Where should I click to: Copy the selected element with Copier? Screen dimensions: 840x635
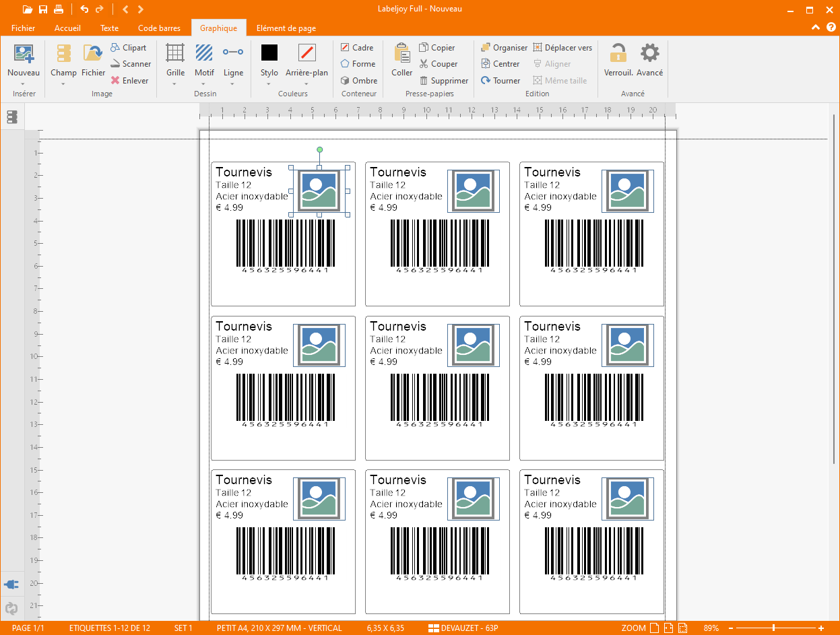pos(437,48)
